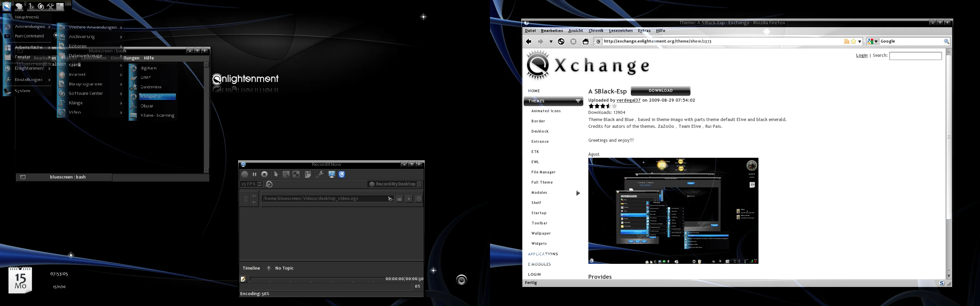
Task: Bookmark this page with the star
Action: (853, 41)
